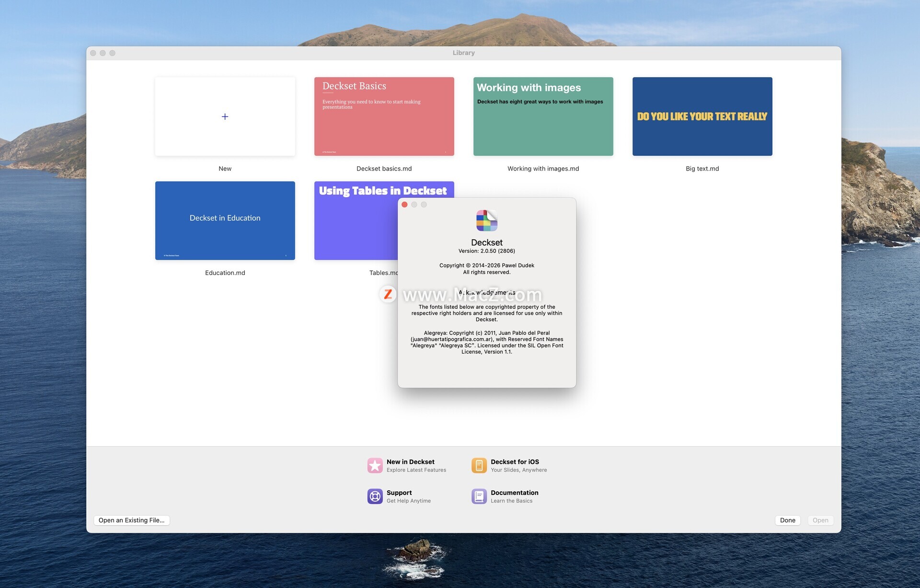Click the Support lifebuoy icon

coord(375,496)
